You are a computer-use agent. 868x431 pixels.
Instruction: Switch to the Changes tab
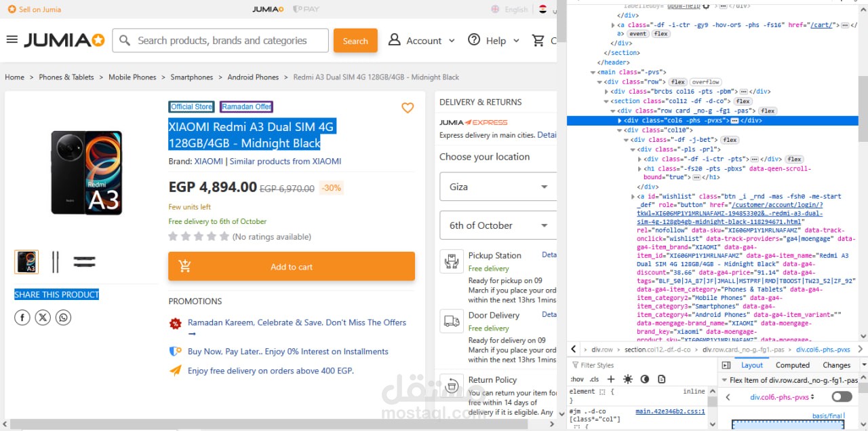tap(837, 365)
